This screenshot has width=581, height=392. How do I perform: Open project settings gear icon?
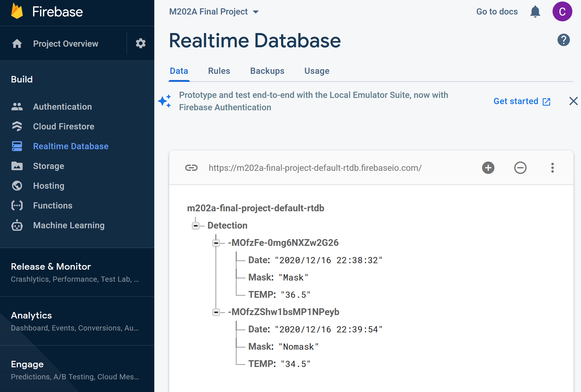141,43
